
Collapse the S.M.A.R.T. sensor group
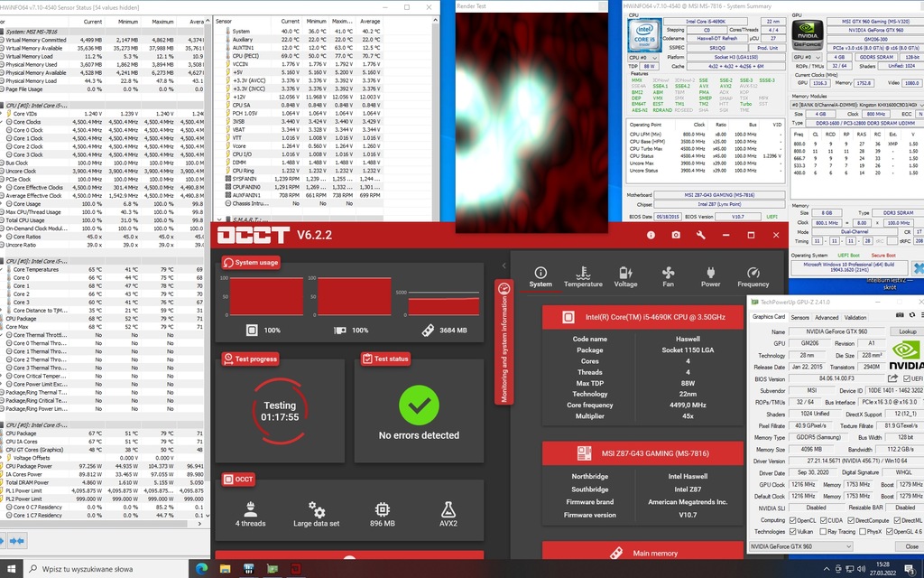click(x=220, y=219)
